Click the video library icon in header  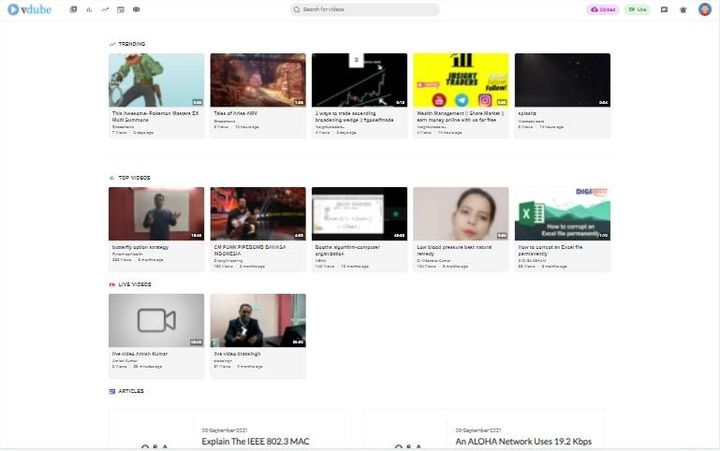click(73, 10)
